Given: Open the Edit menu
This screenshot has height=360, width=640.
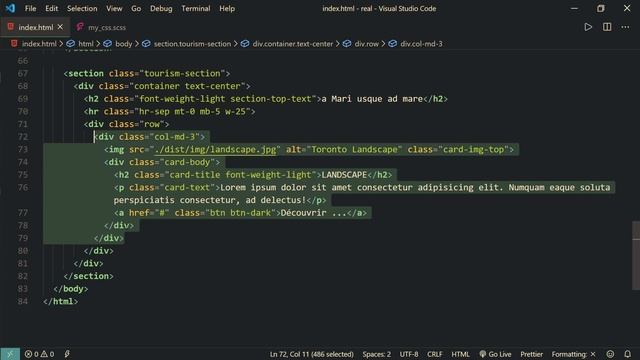Looking at the screenshot, I should 51,9.
